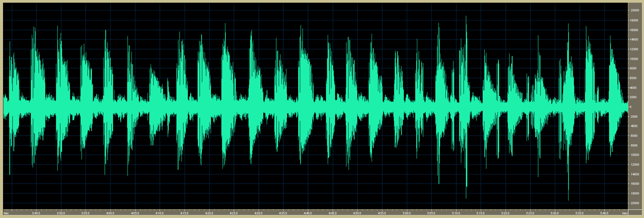Click the top 20000 amplitude ruler label

point(634,10)
